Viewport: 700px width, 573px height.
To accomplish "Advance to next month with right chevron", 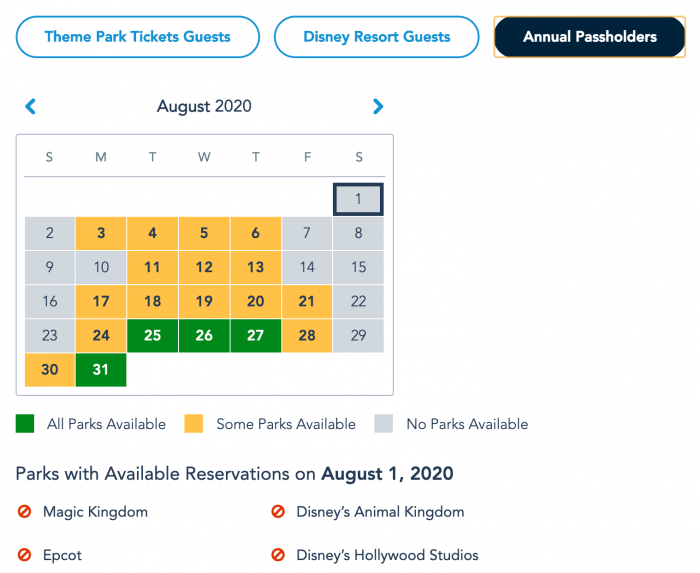I will [x=378, y=106].
